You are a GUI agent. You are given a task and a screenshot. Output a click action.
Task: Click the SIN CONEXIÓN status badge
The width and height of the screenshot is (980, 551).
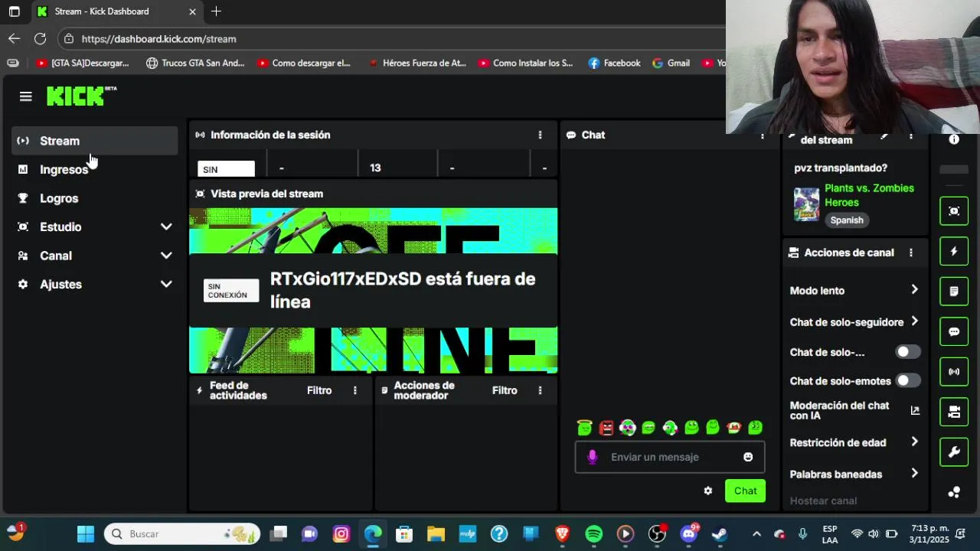click(230, 291)
